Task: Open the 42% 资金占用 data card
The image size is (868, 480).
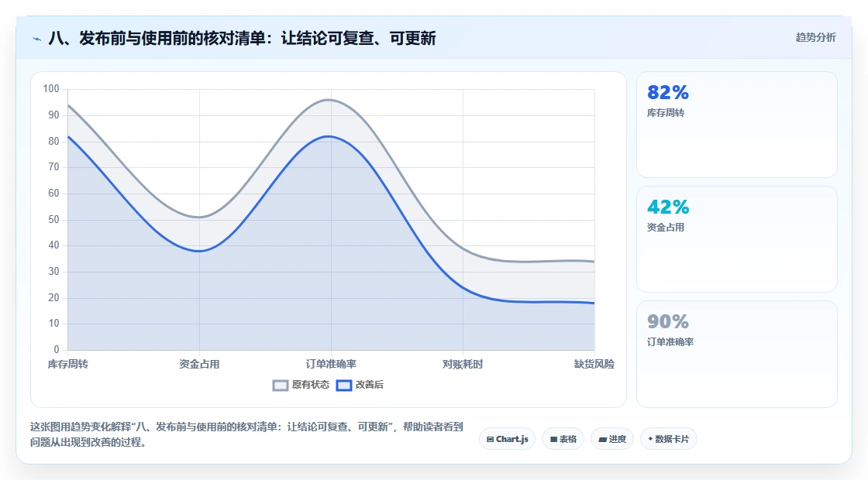Action: [737, 239]
